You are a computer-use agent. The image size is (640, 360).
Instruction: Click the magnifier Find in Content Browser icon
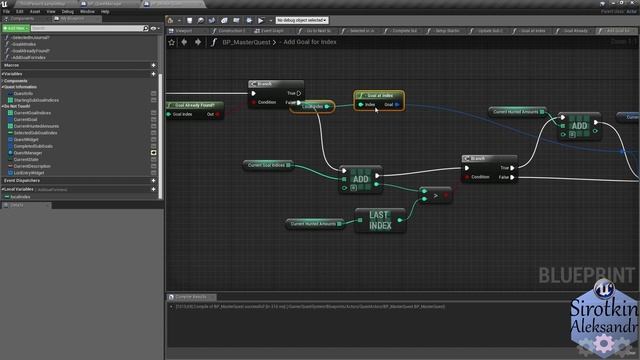pos(200,20)
